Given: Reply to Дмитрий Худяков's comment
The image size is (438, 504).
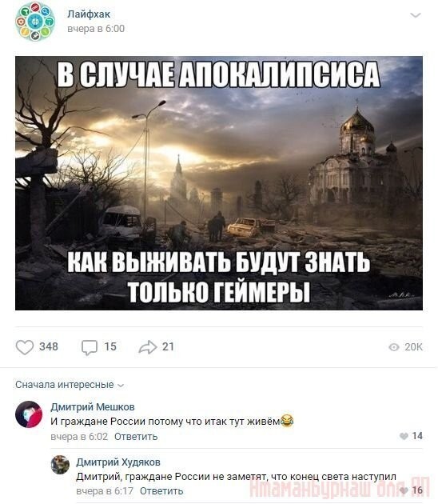Looking at the screenshot, I should pyautogui.click(x=161, y=491).
